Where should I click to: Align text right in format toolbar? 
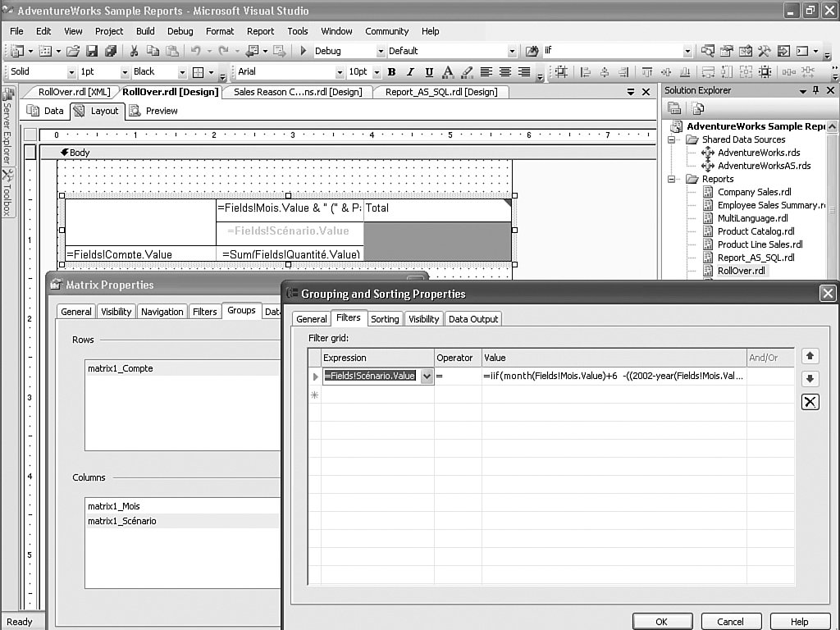pos(524,72)
